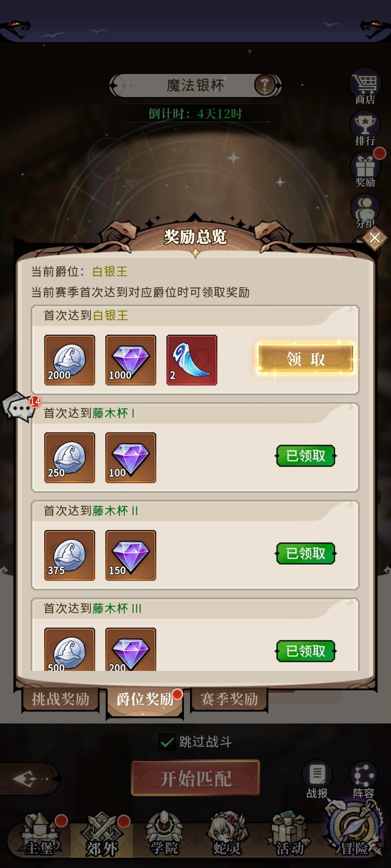This screenshot has height=868, width=391.
Task: Open 学院 academy in bottom navigation
Action: [164, 836]
